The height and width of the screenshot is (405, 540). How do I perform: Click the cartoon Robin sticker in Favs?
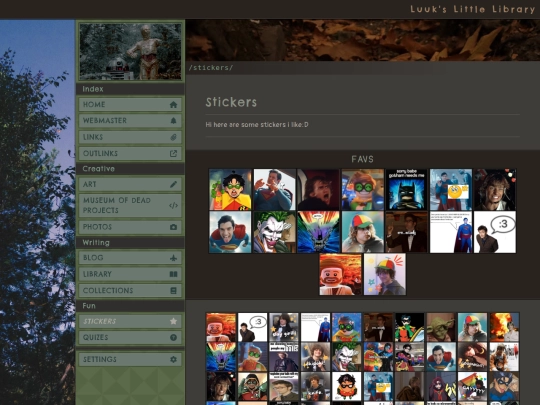point(230,190)
